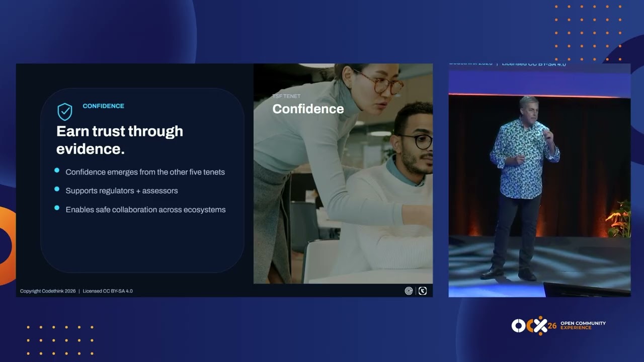644x362 pixels.
Task: Click the round Codethink logo on slide footer
Action: [409, 291]
